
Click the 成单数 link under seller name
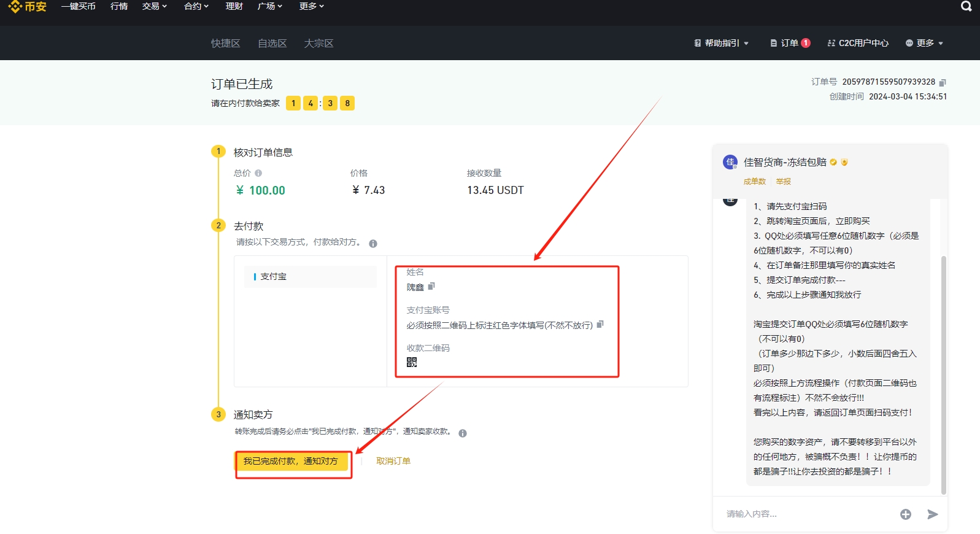tap(755, 182)
